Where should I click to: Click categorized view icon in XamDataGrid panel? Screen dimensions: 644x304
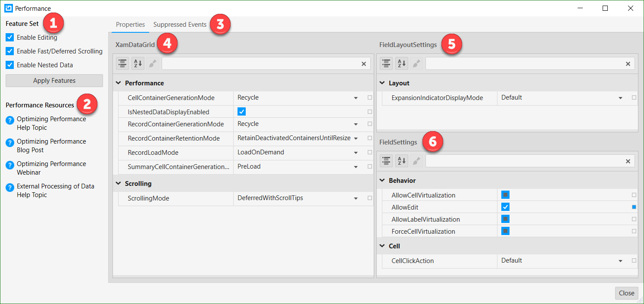[x=122, y=63]
